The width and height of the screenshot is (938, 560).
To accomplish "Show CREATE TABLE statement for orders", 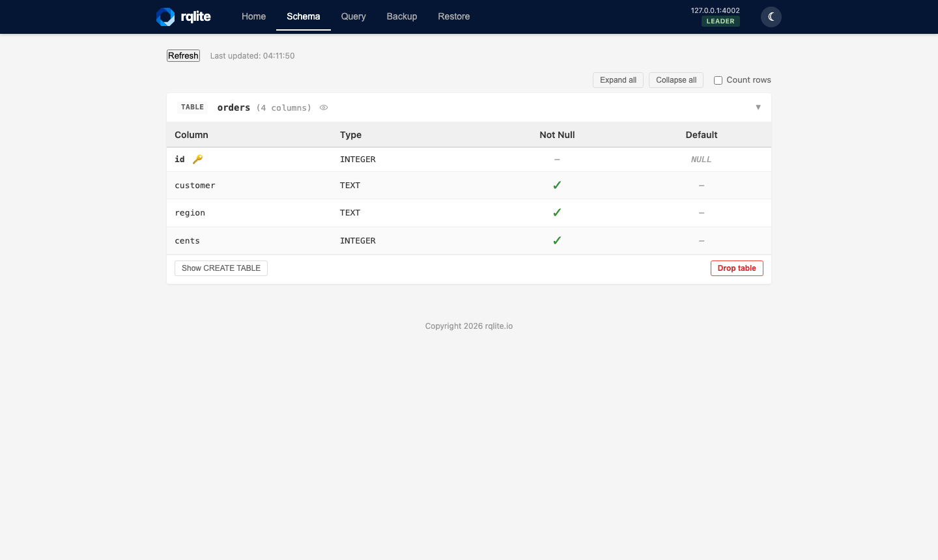I will [x=221, y=268].
